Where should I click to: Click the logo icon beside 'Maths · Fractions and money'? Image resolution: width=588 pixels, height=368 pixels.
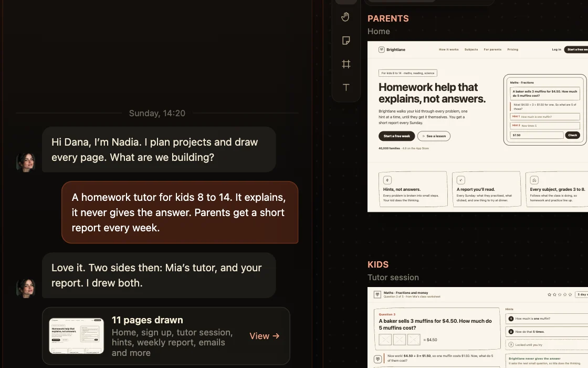point(377,295)
